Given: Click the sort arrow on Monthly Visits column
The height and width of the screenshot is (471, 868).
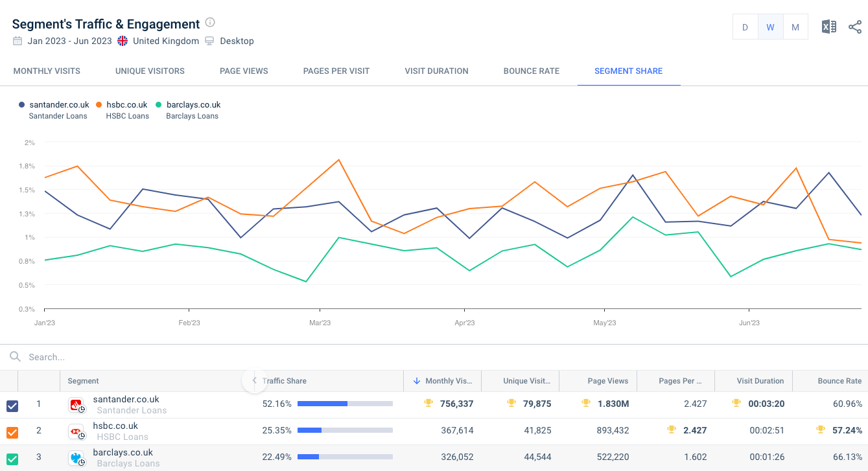Looking at the screenshot, I should [416, 381].
